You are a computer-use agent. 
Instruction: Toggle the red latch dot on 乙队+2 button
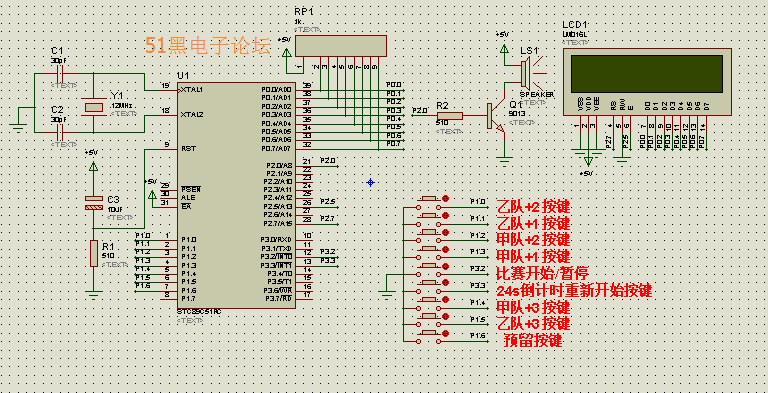[445, 198]
